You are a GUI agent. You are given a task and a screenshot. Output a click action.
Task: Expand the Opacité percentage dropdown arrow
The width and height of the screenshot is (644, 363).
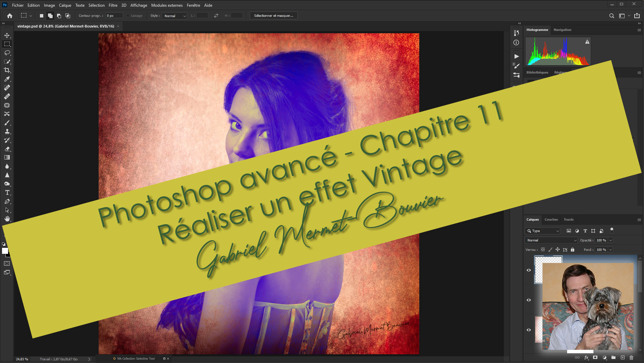pyautogui.click(x=610, y=240)
